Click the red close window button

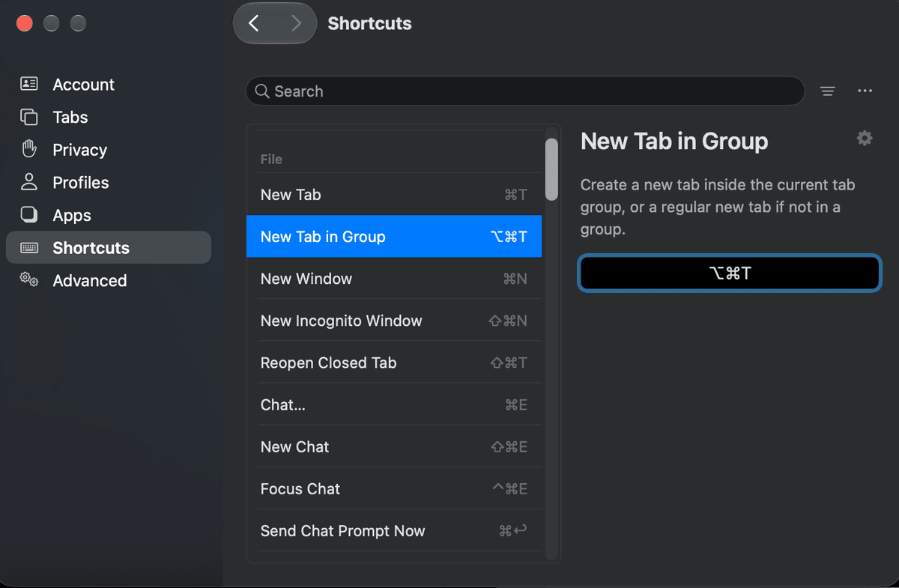[25, 23]
